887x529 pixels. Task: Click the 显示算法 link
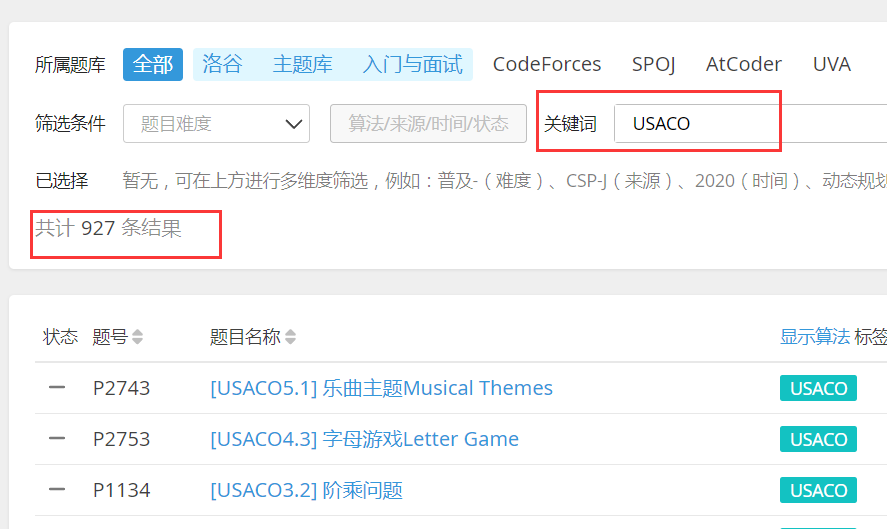815,337
